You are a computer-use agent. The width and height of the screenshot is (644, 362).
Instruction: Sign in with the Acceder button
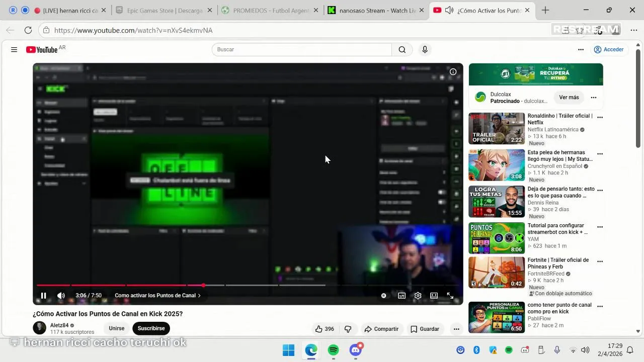(x=608, y=49)
